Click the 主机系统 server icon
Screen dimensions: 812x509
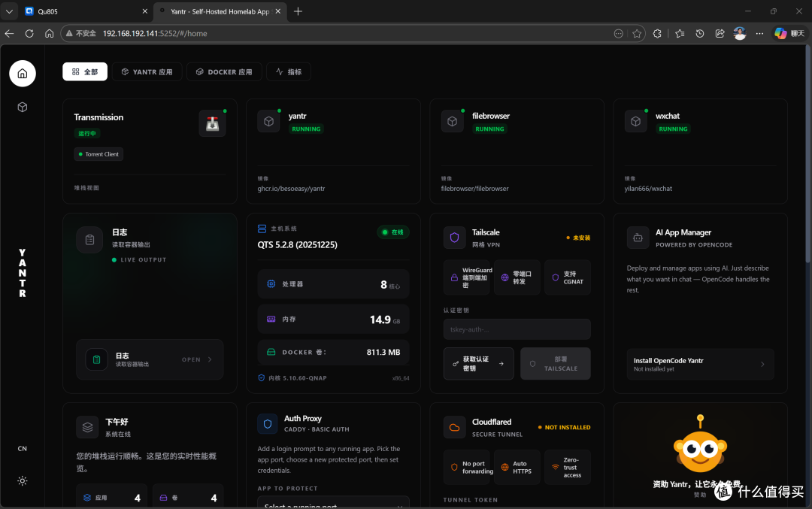coord(262,229)
